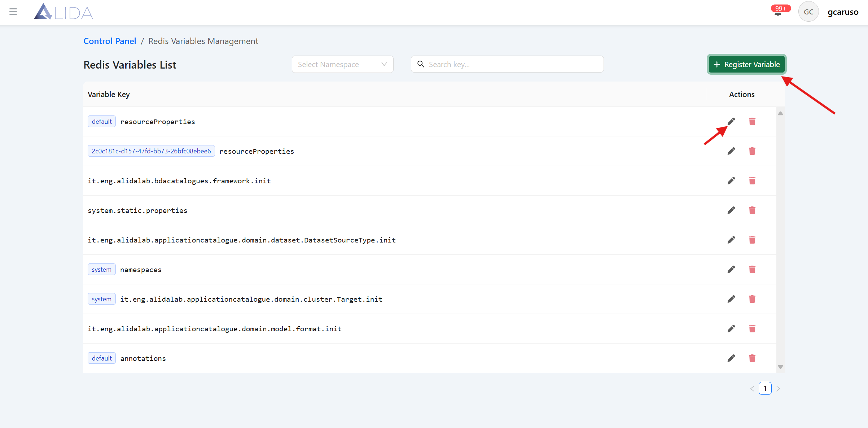Click the 2c0c181c-d157-47fd-bb73-26bfc08ebee6 namespace tag

[151, 151]
